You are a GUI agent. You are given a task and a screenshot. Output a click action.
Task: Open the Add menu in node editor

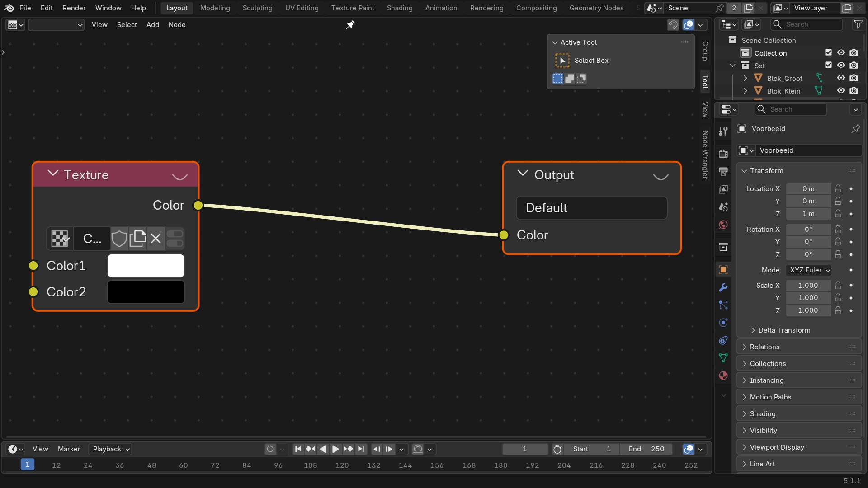(x=152, y=25)
